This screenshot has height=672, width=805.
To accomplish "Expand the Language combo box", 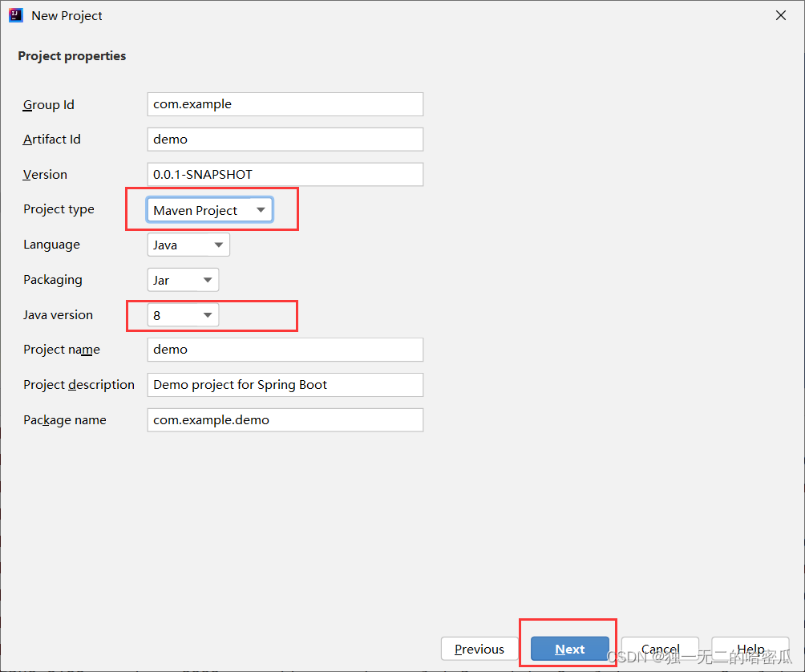I will pos(188,245).
